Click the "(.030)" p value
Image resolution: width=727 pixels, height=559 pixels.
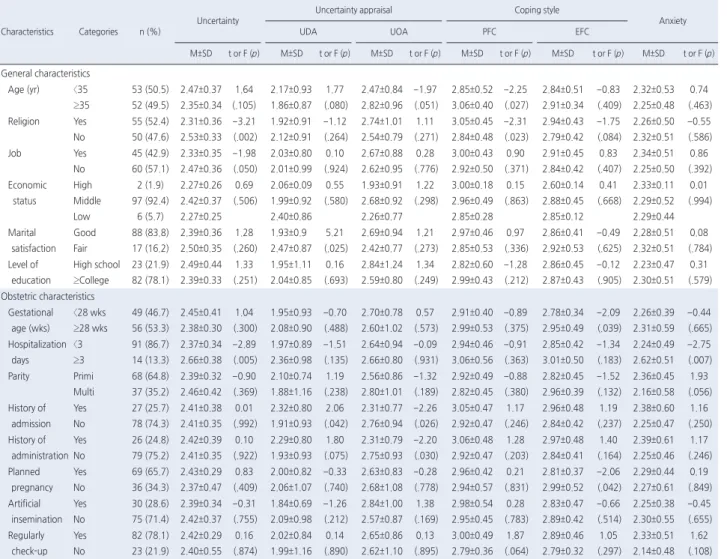coord(426,456)
